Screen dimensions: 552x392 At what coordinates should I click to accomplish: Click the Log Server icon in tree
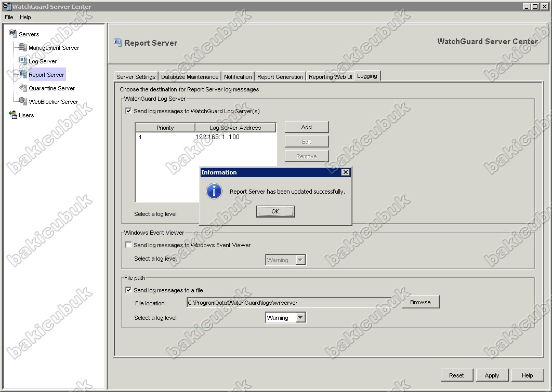point(22,60)
